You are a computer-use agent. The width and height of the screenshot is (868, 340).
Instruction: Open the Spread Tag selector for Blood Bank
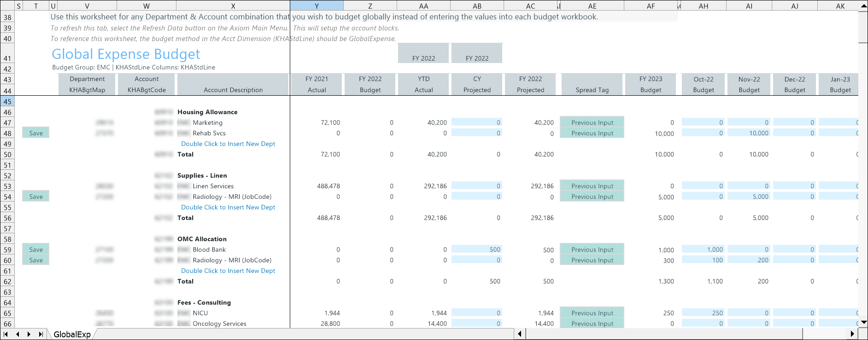(x=592, y=249)
